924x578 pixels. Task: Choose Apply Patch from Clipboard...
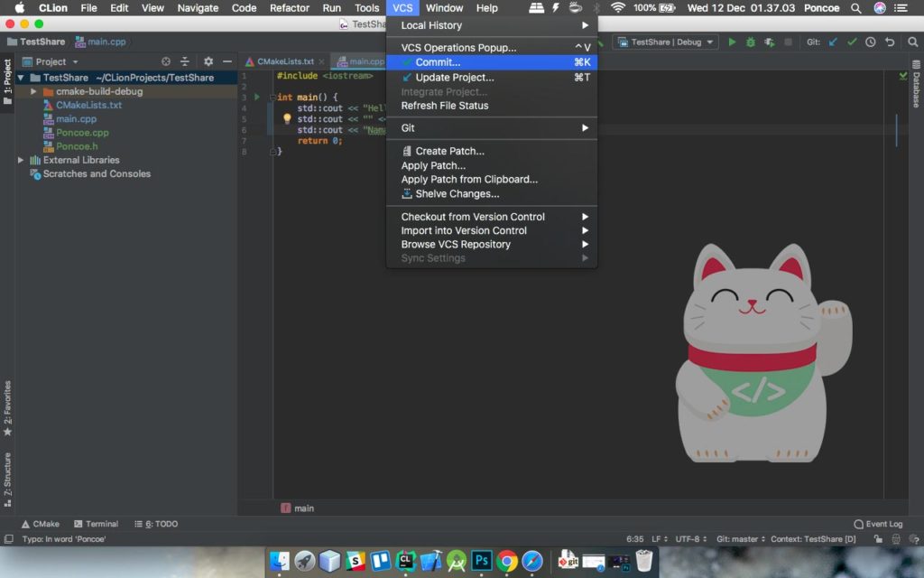point(492,180)
